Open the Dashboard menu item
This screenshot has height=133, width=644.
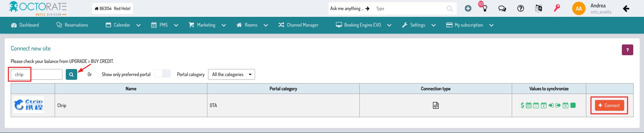(25, 25)
